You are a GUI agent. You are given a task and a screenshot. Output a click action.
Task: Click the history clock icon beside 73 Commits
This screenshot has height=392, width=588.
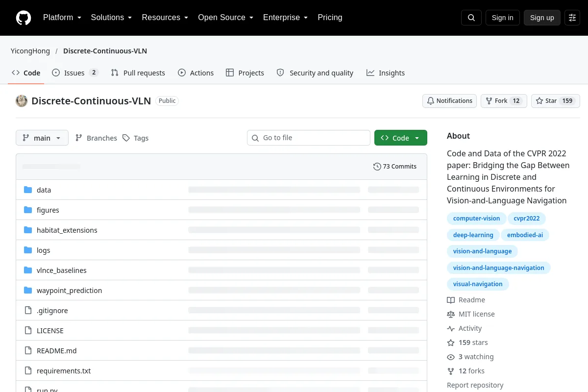tap(377, 167)
